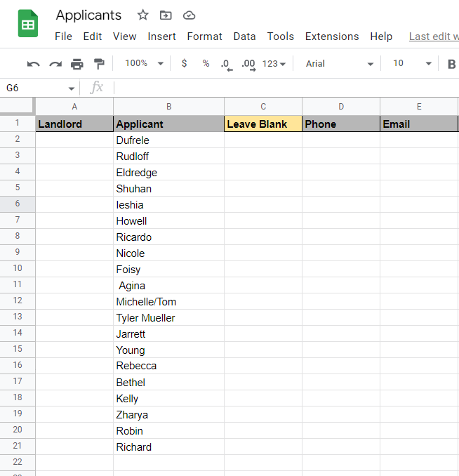
Task: Click the Last edit link
Action: point(433,37)
